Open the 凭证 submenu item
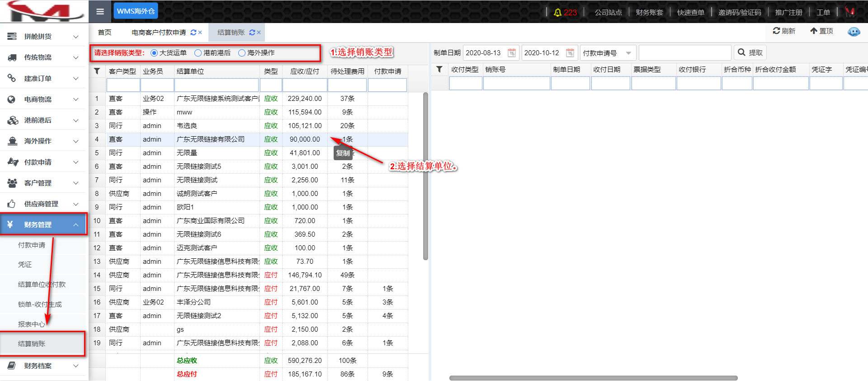The image size is (868, 381). [x=25, y=265]
